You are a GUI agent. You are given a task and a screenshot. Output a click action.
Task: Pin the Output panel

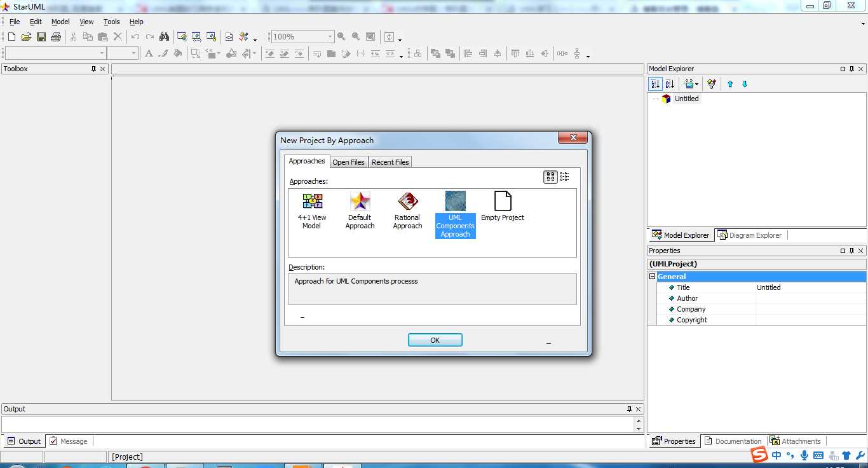(630, 409)
